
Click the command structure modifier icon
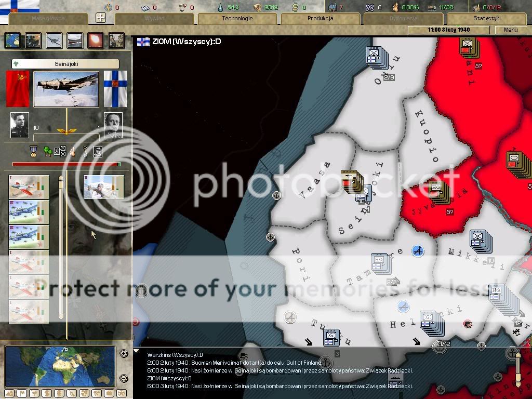60,151
